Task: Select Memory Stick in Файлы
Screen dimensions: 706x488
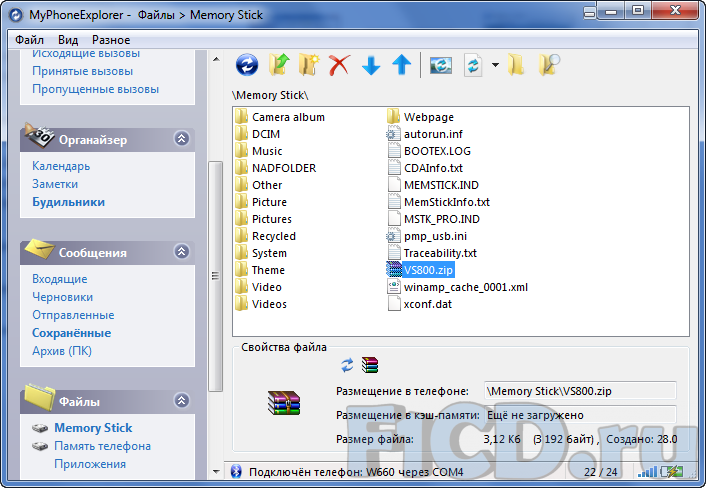Action: click(x=93, y=428)
